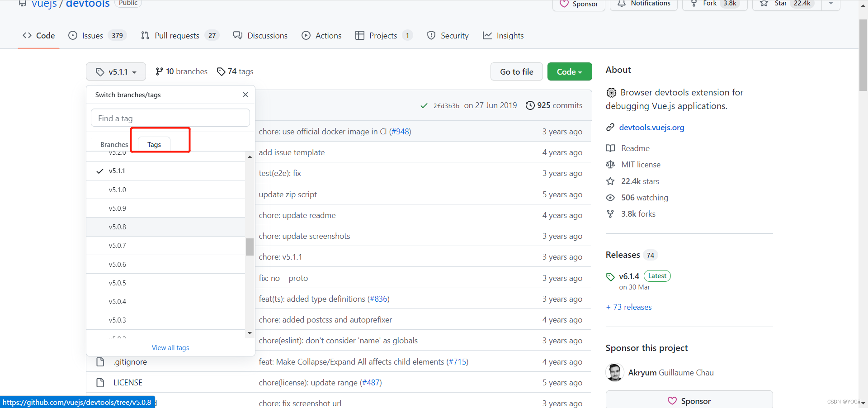Screen dimensions: 868x408
Task: Click + 73 releases link
Action: pyautogui.click(x=629, y=307)
